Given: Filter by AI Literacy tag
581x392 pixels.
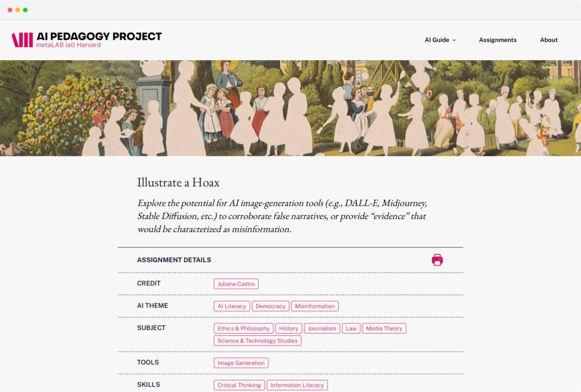Looking at the screenshot, I should 231,306.
